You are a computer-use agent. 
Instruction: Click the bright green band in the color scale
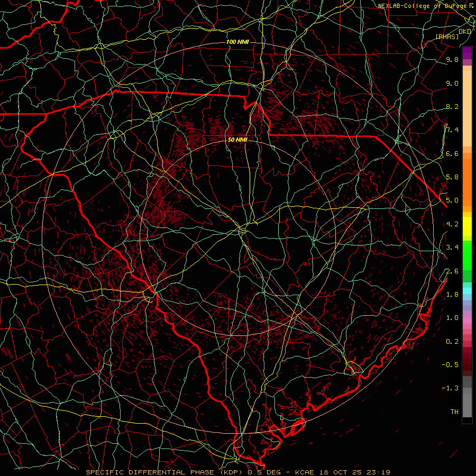(x=467, y=254)
